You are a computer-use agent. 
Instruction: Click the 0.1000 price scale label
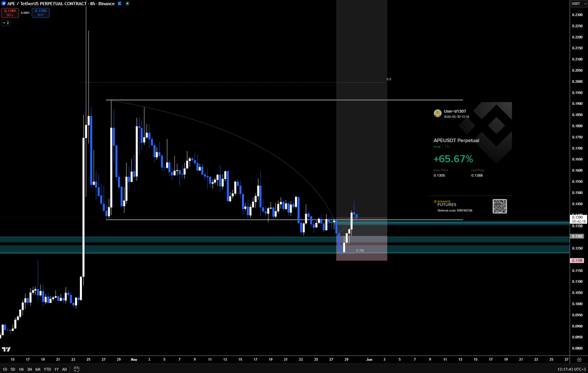578,304
